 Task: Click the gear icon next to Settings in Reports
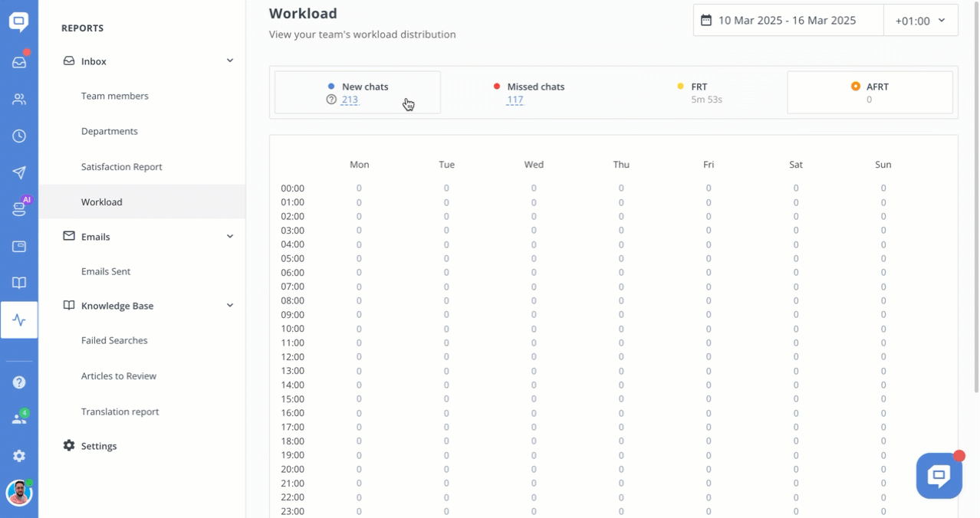click(x=69, y=445)
